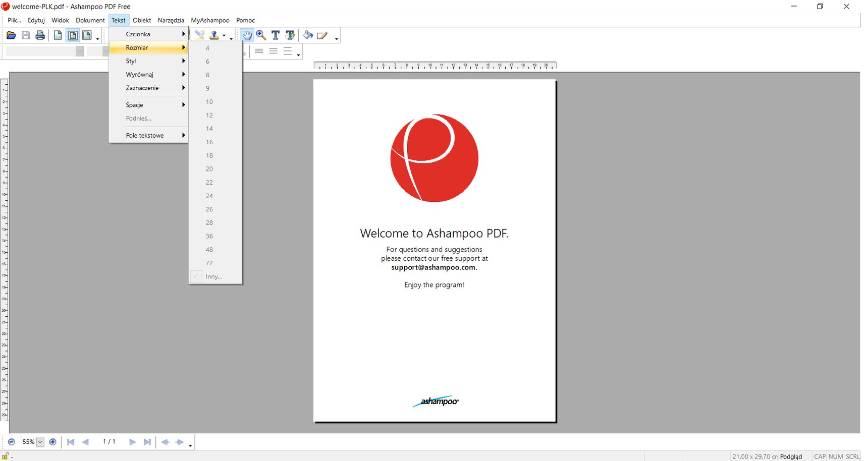Click the 21,00 x 29,70 page size text

(x=755, y=456)
